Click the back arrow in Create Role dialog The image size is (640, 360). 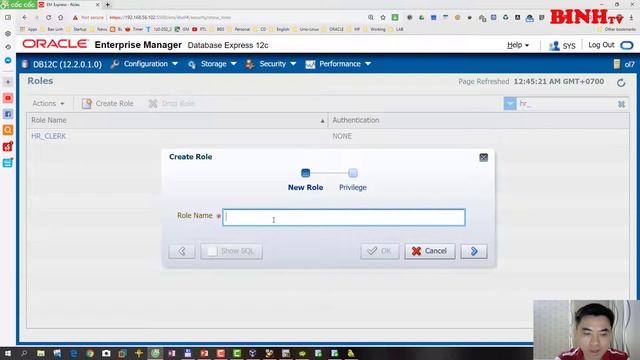point(182,251)
